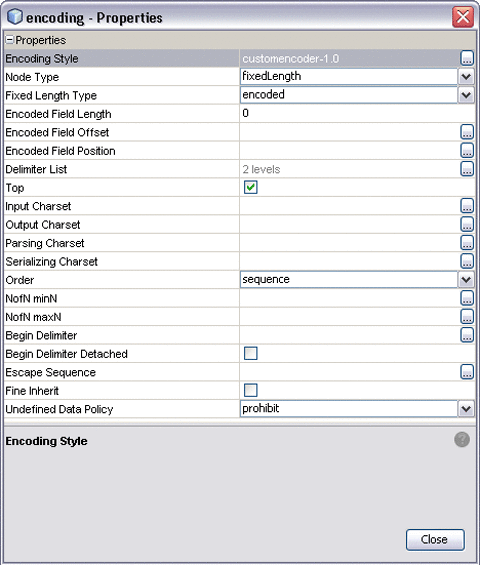Select the Encoded Field Offset label
The height and width of the screenshot is (565, 480).
coord(57,132)
